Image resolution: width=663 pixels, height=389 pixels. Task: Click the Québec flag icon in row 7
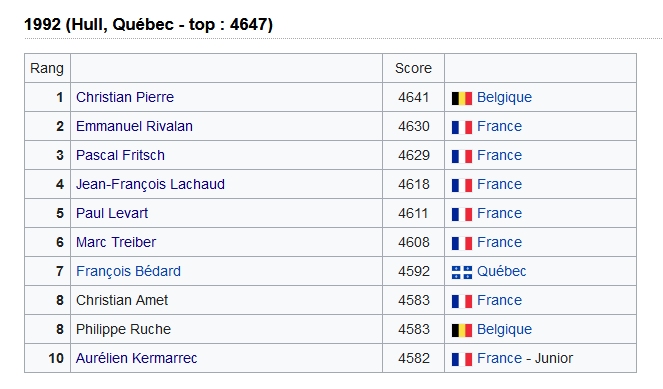pyautogui.click(x=462, y=272)
